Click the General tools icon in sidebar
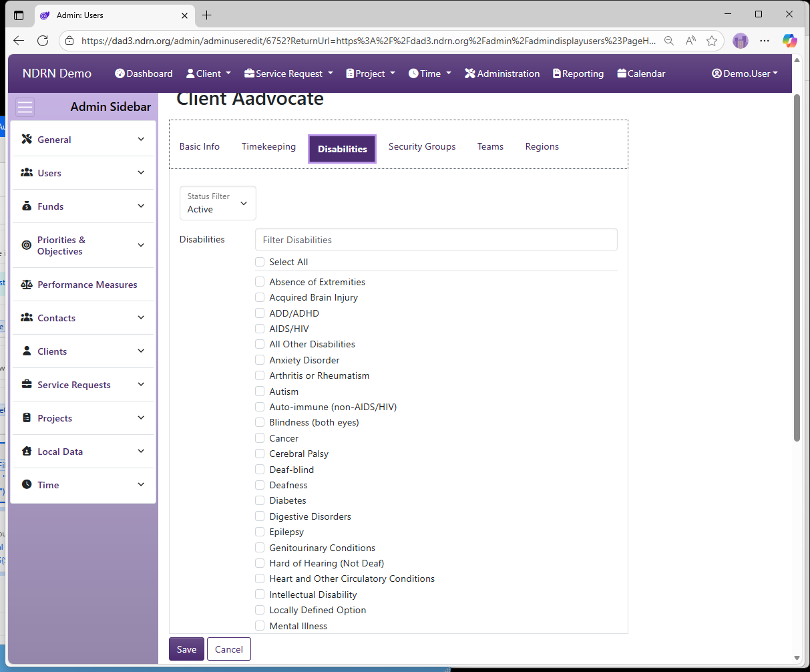 (x=27, y=139)
